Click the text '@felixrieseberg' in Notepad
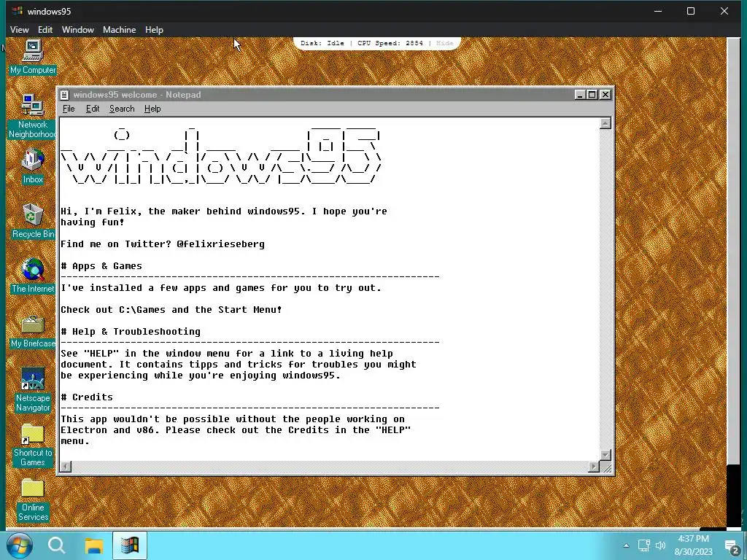Viewport: 747px width, 560px height. [220, 244]
